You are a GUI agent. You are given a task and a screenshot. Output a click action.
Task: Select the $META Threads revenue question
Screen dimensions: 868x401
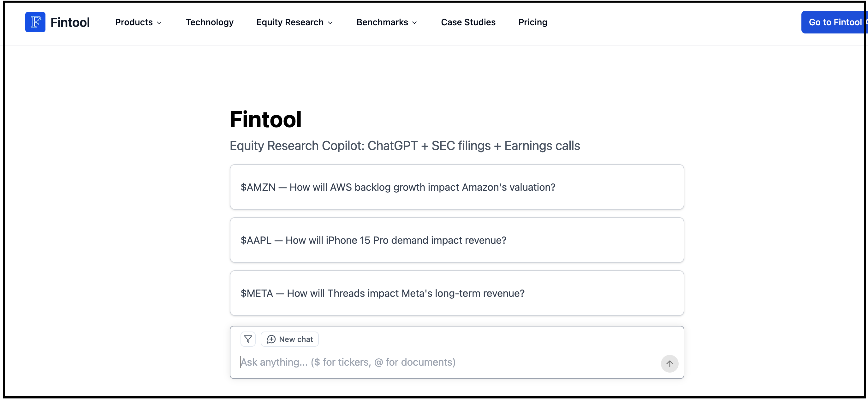[457, 293]
